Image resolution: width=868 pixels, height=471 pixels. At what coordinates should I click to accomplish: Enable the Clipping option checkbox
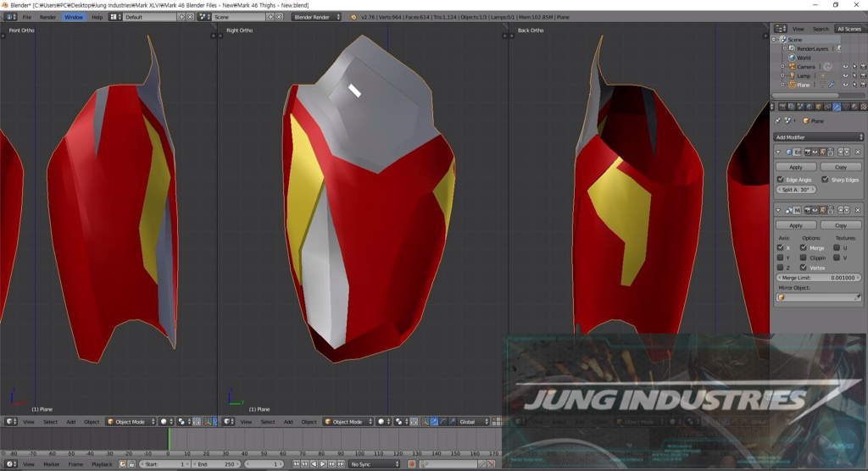click(804, 258)
